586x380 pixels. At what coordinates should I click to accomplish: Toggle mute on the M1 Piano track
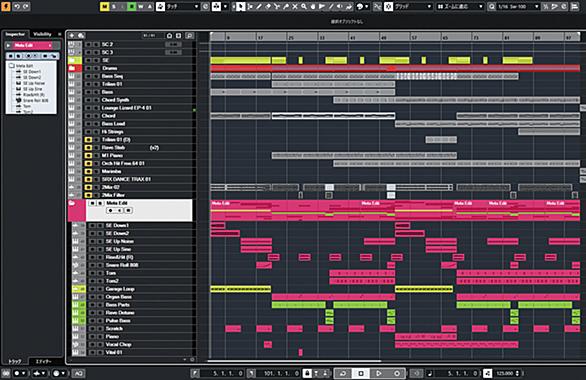(x=88, y=155)
